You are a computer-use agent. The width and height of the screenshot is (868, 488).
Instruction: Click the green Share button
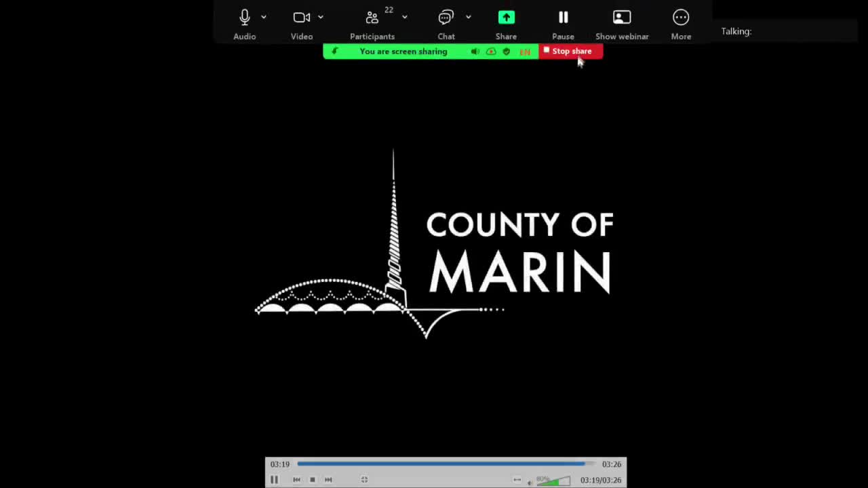[x=507, y=18]
